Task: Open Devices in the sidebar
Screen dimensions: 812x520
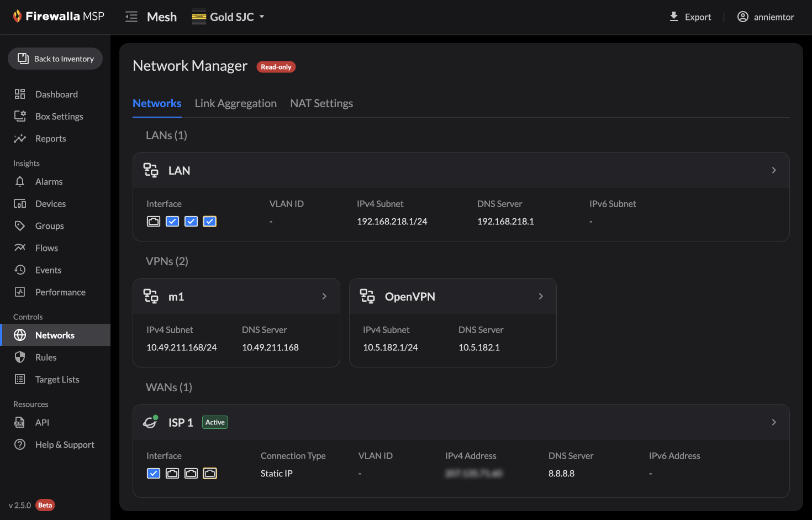Action: (50, 204)
